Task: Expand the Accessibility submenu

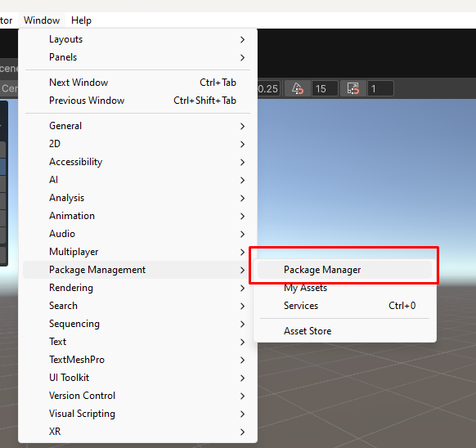Action: [x=137, y=162]
